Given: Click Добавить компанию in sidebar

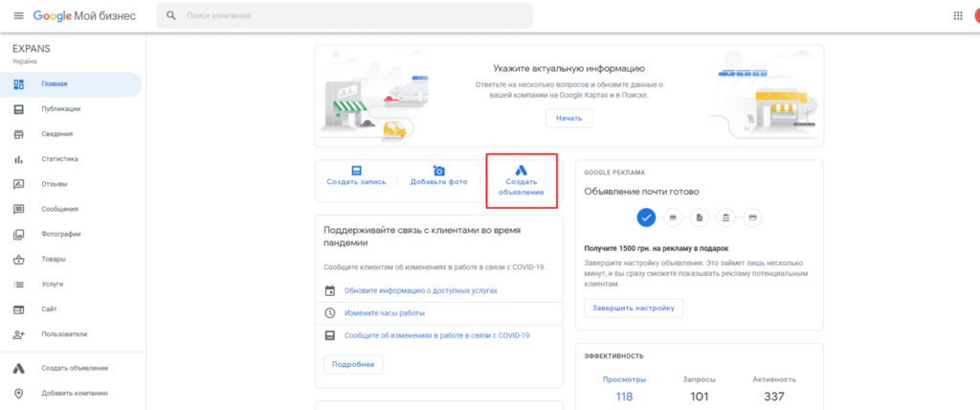Looking at the screenshot, I should (71, 393).
